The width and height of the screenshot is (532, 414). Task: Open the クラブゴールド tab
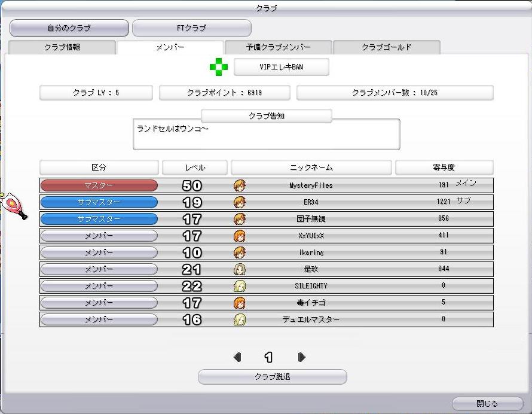386,48
